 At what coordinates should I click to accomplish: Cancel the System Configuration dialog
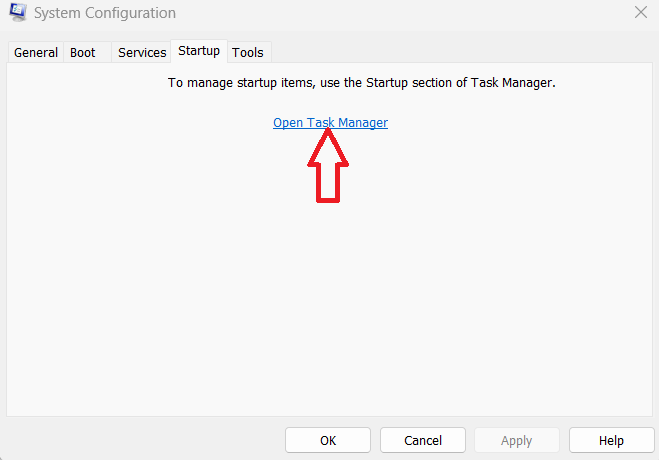423,440
